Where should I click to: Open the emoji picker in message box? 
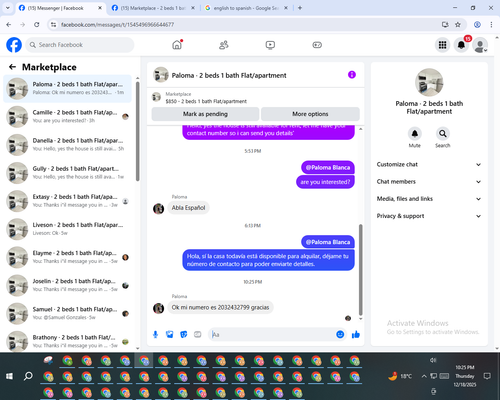coord(340,334)
